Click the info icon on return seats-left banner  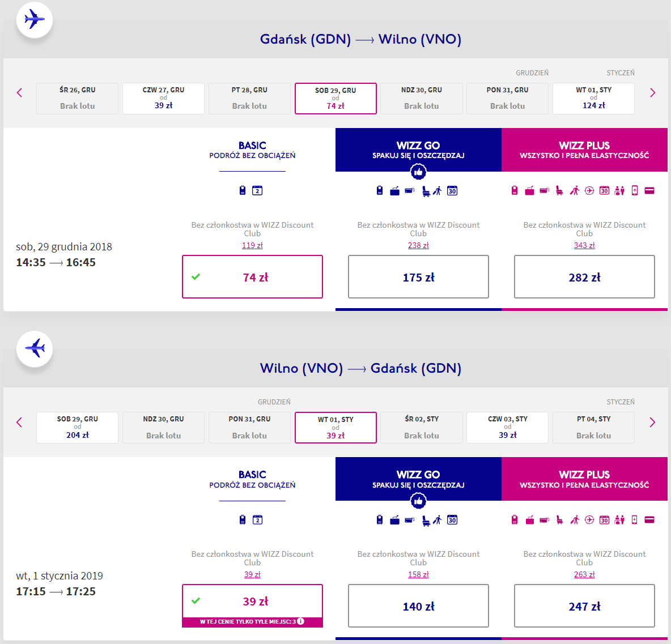301,621
